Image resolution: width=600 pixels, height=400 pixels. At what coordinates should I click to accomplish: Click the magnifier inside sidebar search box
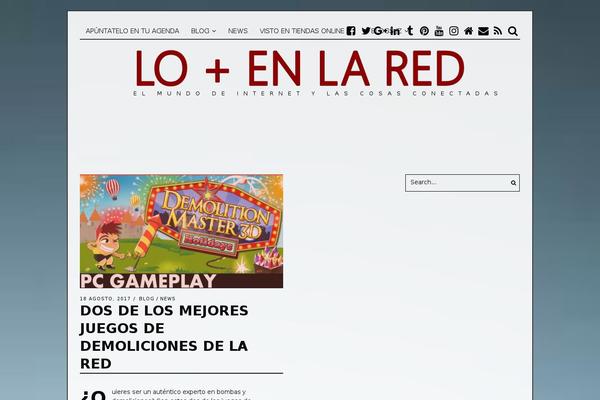coord(513,183)
